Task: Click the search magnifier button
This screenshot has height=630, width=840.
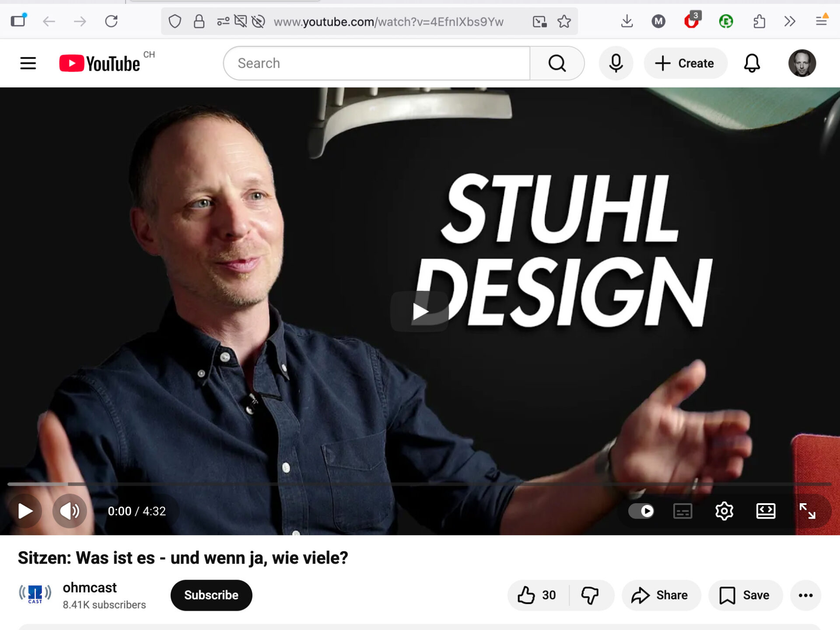Action: click(557, 63)
